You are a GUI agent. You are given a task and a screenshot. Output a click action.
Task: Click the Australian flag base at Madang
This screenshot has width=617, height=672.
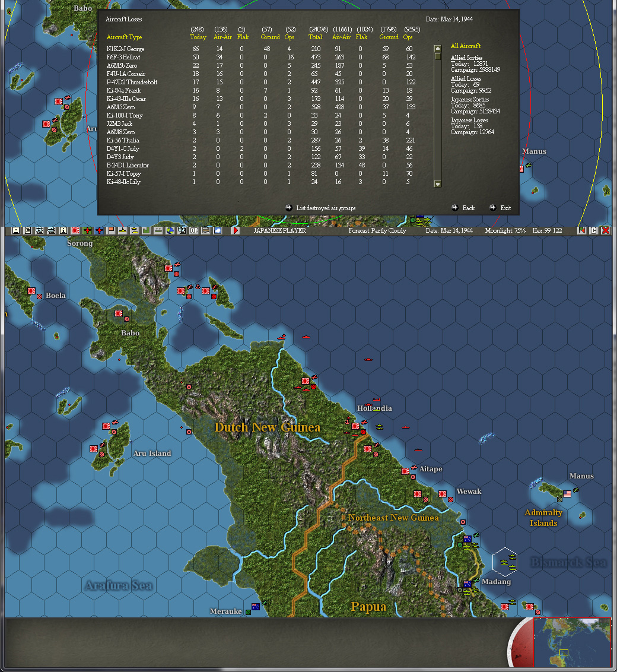(x=467, y=584)
